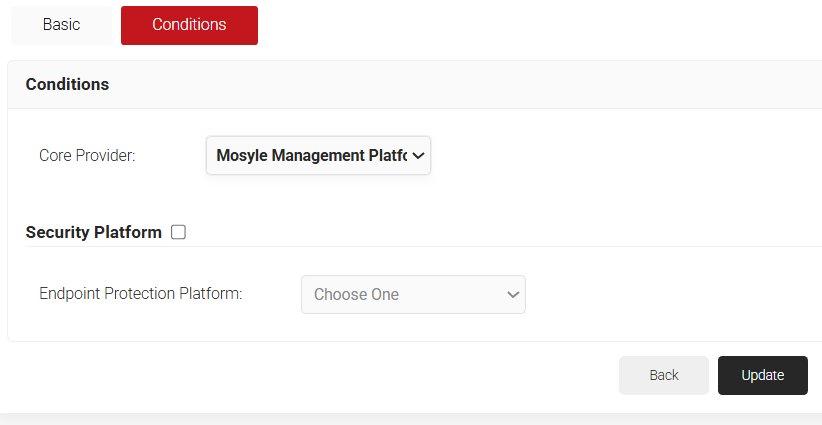The height and width of the screenshot is (425, 822).
Task: Click the black Update button
Action: tap(762, 375)
